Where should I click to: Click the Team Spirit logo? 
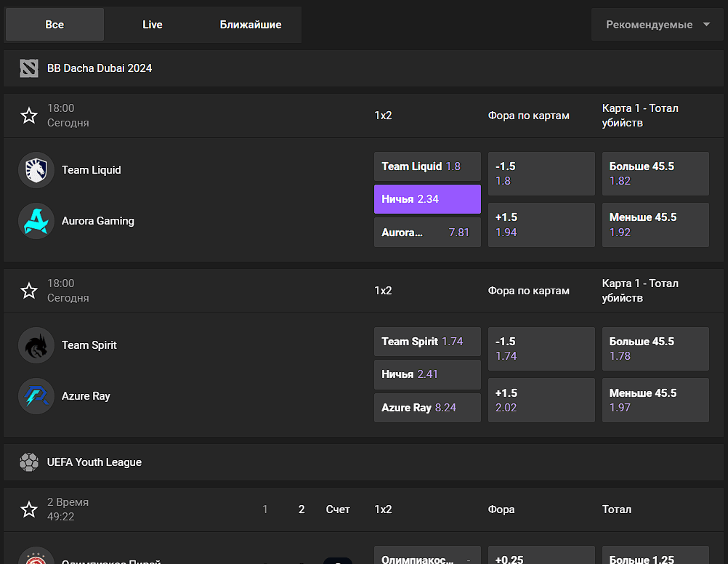point(36,345)
